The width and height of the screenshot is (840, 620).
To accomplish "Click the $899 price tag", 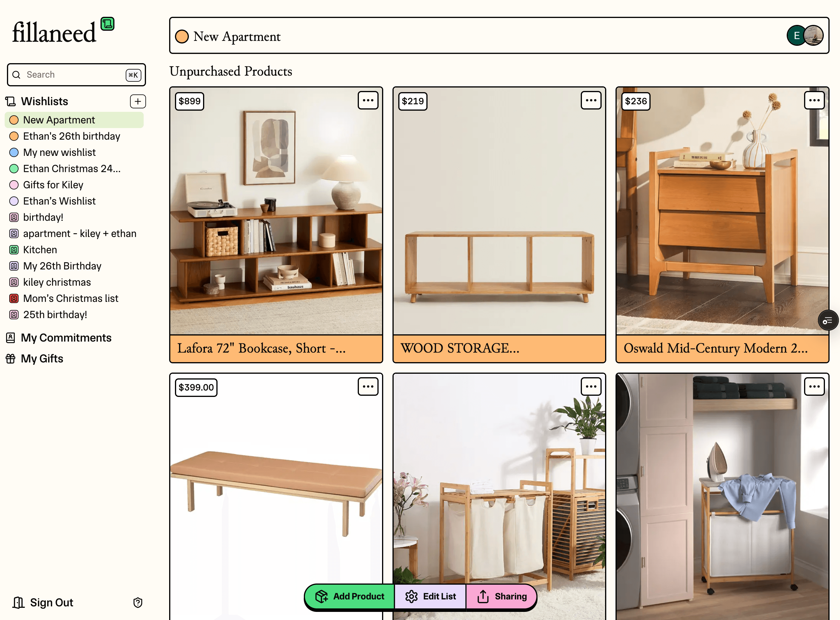I will [189, 101].
